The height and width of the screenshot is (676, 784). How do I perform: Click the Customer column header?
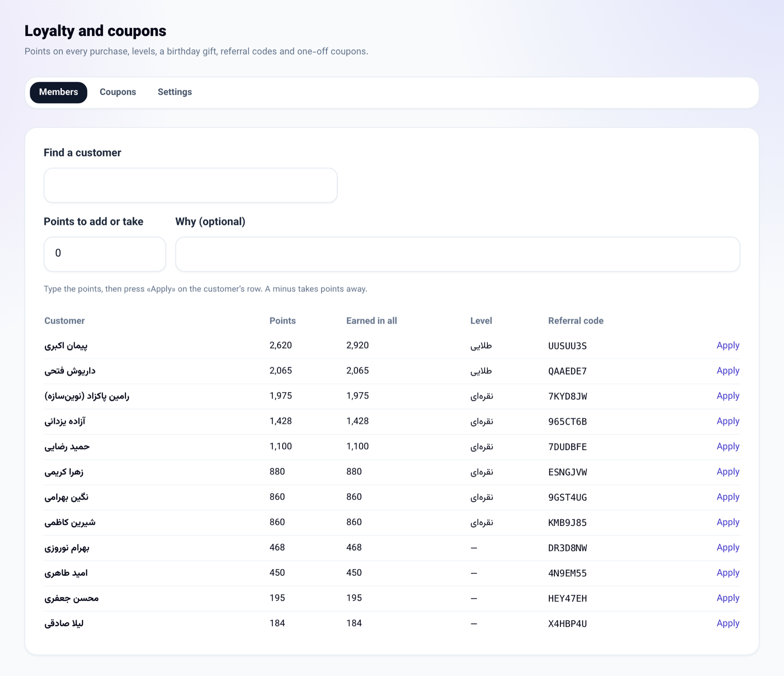coord(64,321)
